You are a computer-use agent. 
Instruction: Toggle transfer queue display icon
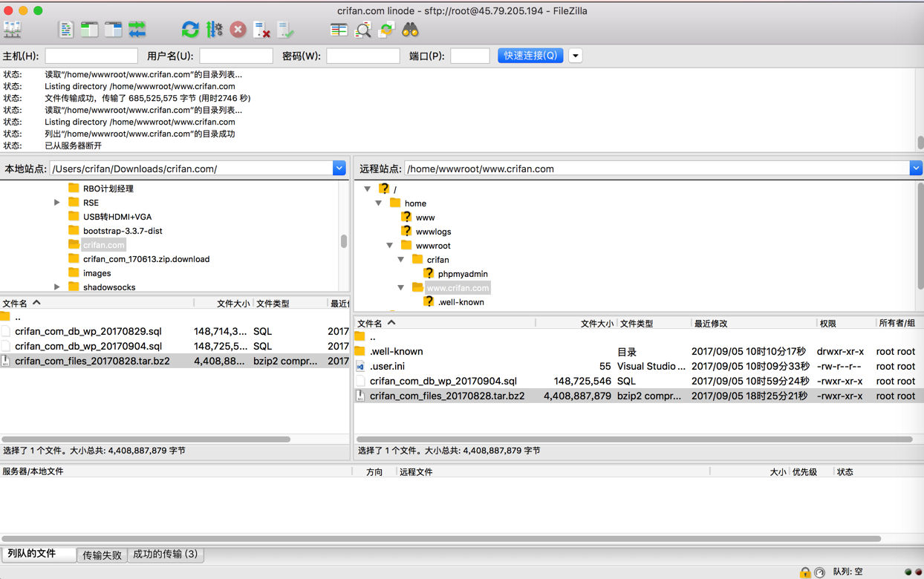[137, 30]
